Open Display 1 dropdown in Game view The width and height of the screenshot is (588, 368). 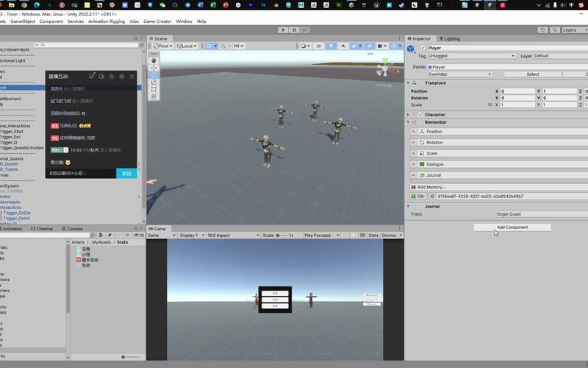point(192,236)
